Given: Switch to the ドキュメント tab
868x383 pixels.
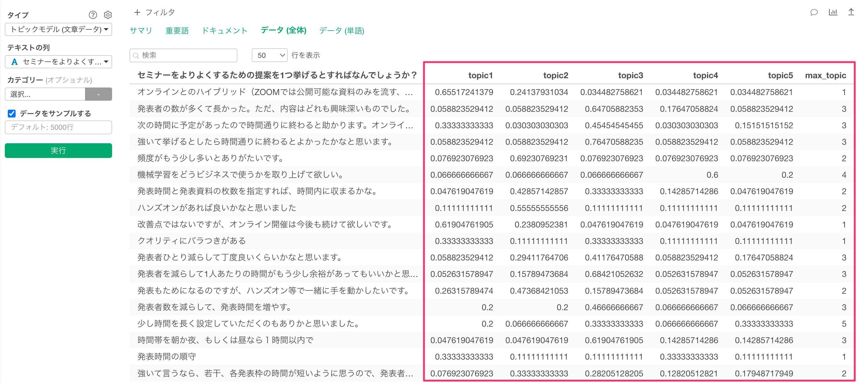Looking at the screenshot, I should (224, 31).
